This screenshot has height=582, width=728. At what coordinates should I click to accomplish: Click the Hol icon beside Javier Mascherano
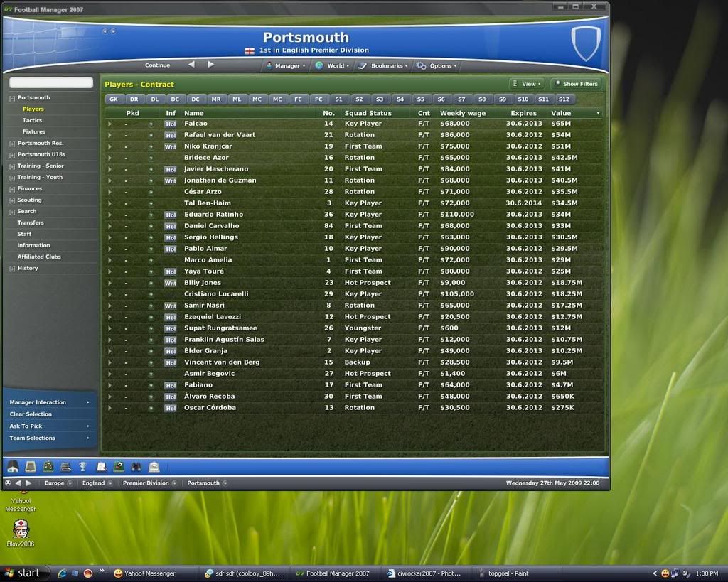click(x=171, y=169)
